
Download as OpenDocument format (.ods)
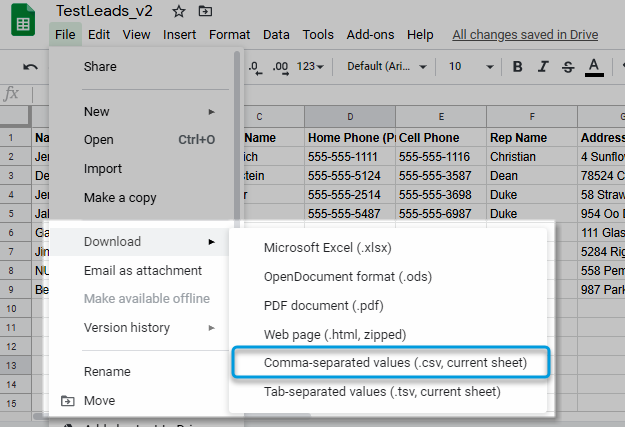(387, 276)
